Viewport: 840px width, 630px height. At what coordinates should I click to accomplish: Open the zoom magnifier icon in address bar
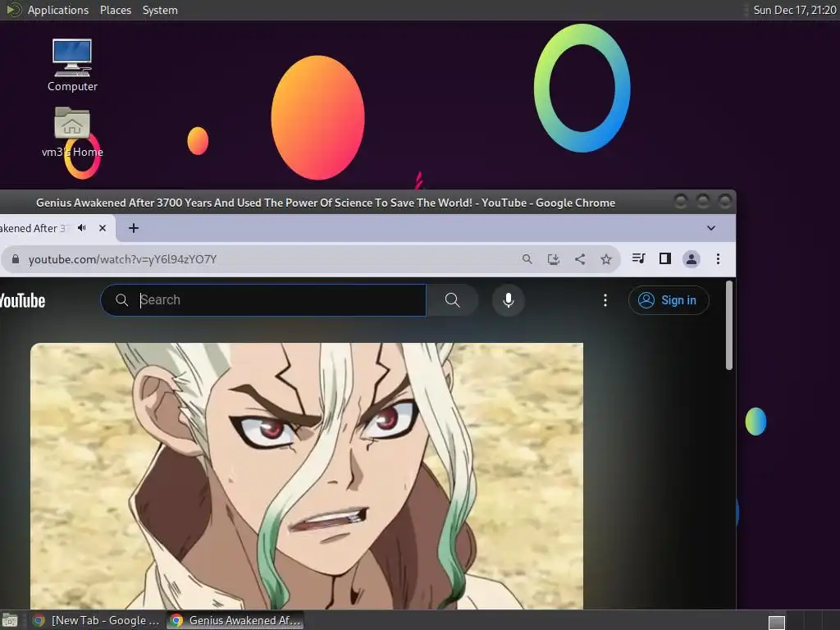527,259
